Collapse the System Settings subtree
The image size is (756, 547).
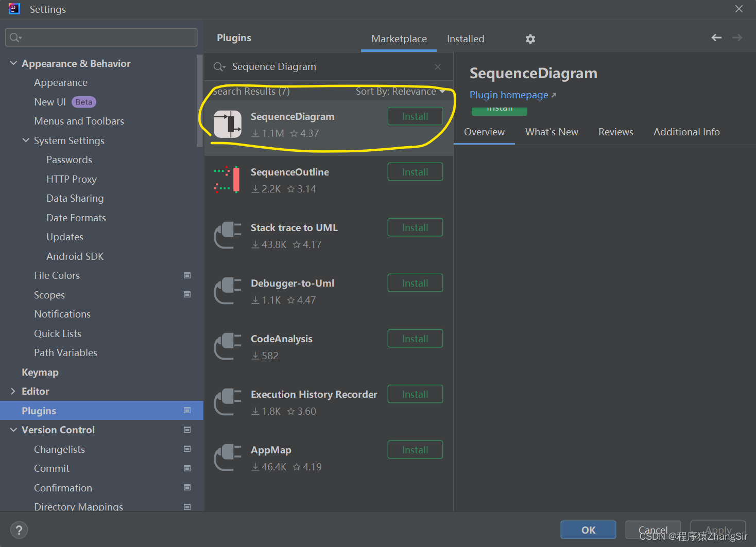pos(26,140)
